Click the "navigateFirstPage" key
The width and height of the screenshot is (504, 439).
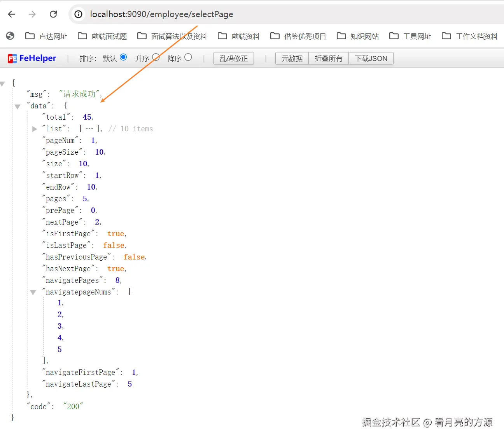tap(80, 372)
